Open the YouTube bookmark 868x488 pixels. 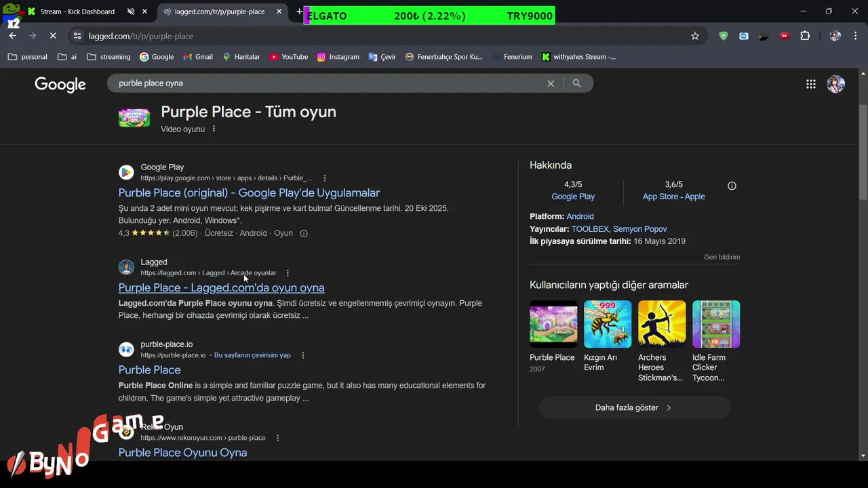point(289,57)
